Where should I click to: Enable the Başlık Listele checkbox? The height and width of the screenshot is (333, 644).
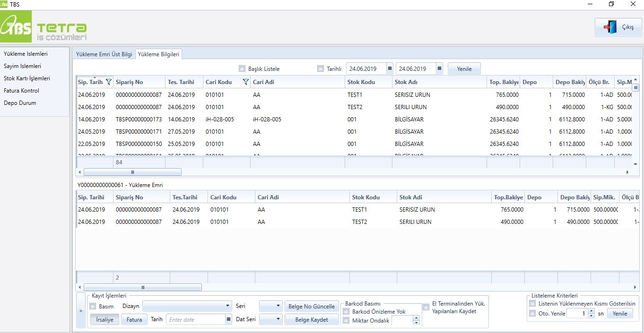tap(242, 68)
